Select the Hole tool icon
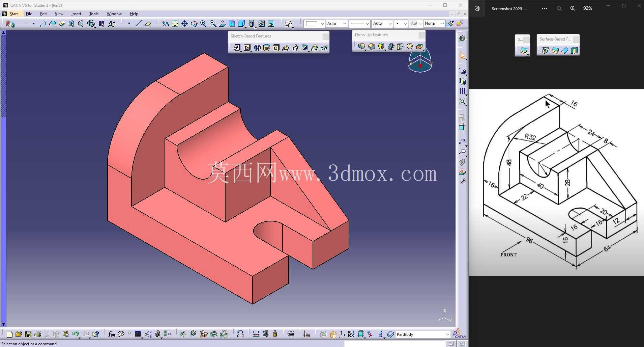This screenshot has width=644, height=347. click(276, 48)
